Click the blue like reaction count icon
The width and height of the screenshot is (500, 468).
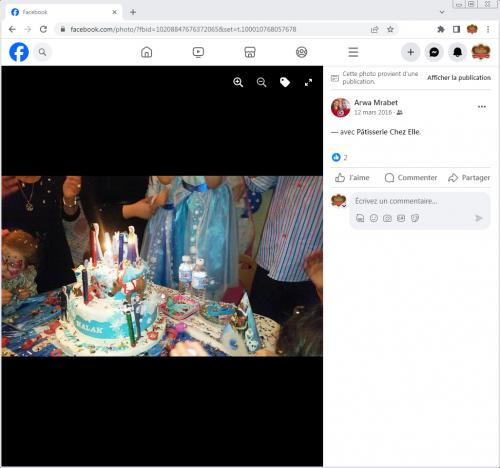pos(336,157)
